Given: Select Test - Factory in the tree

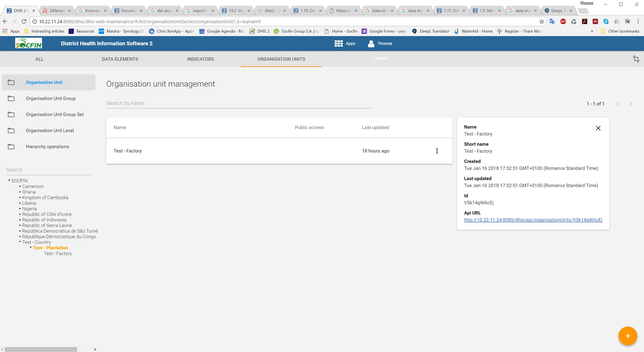Looking at the screenshot, I should coord(58,254).
